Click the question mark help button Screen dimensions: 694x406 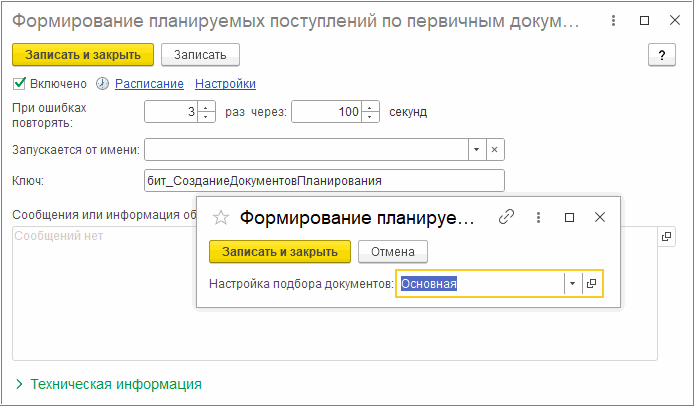point(661,55)
